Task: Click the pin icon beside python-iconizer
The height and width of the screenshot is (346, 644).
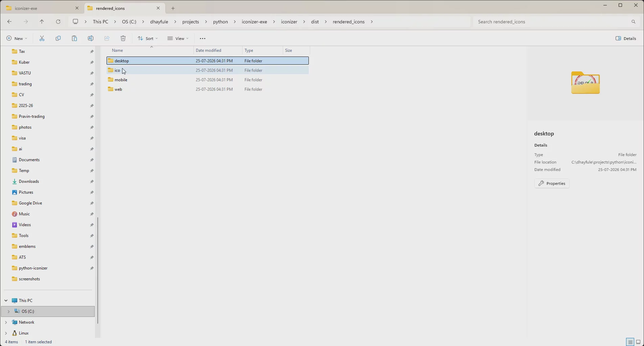Action: coord(92,268)
